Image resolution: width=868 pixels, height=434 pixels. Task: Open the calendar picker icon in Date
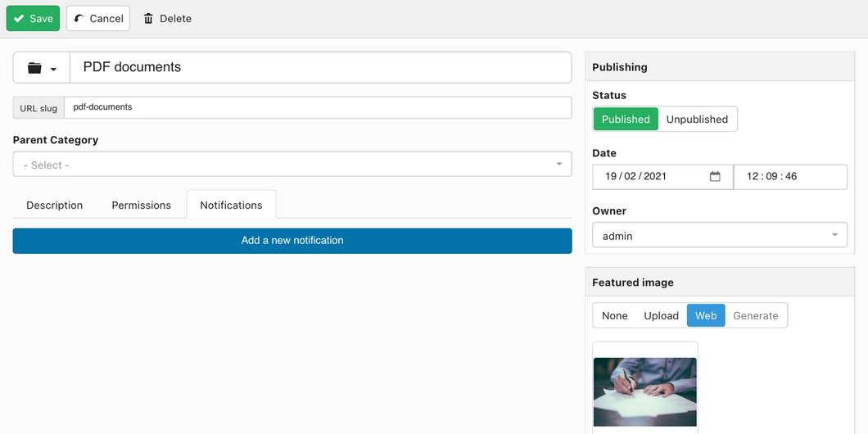[x=715, y=177]
